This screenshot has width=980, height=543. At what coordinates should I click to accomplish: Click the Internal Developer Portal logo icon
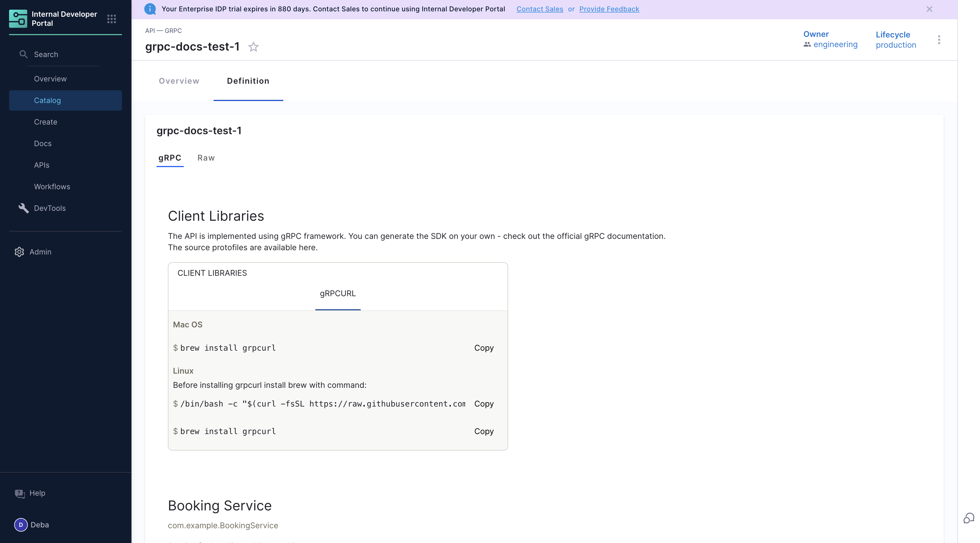(x=18, y=19)
